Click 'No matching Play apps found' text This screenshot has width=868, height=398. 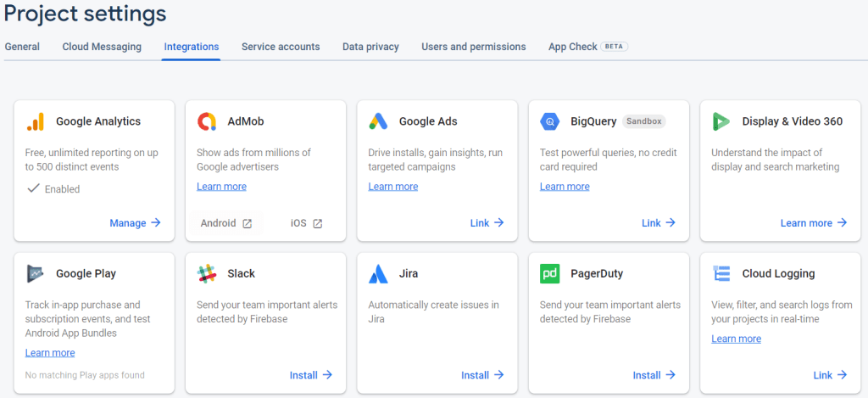[85, 375]
